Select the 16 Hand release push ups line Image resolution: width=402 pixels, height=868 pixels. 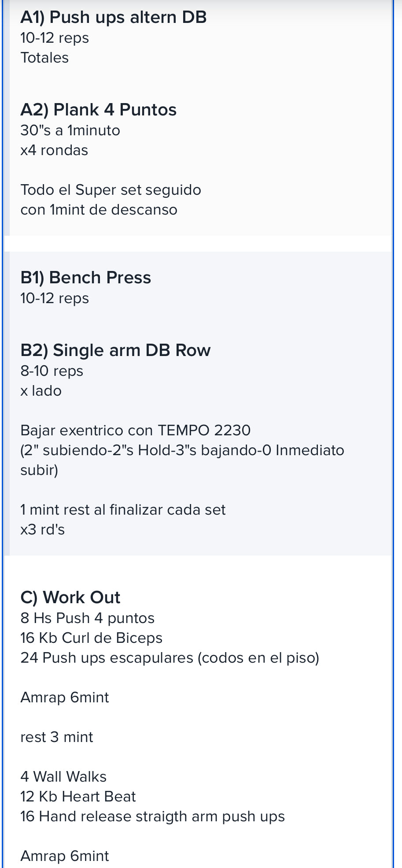(x=153, y=816)
